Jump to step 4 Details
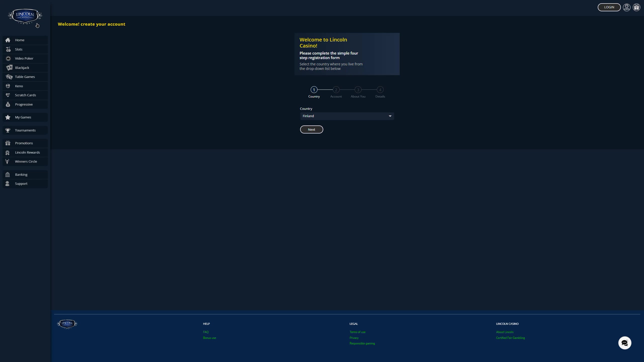This screenshot has height=362, width=644. point(380,90)
